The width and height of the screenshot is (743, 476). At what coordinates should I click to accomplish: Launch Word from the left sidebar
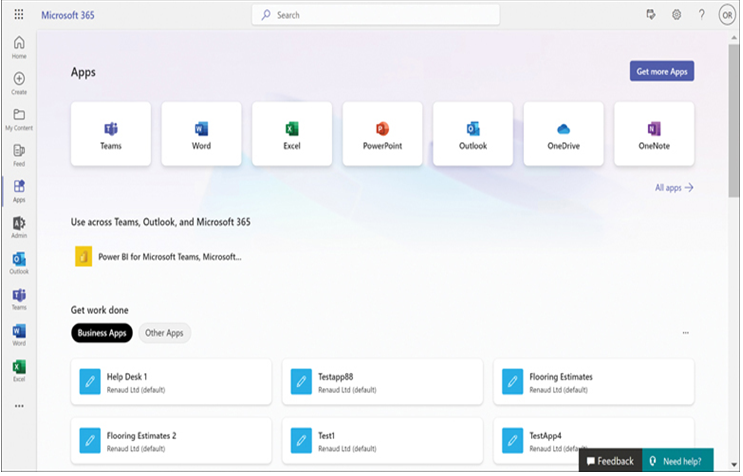pyautogui.click(x=19, y=335)
